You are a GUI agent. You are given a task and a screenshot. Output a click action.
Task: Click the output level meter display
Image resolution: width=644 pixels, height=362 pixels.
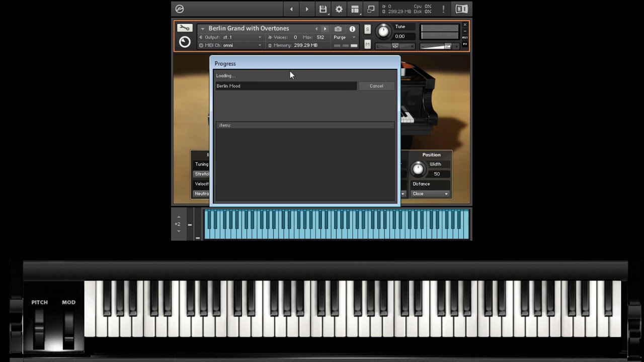click(440, 32)
